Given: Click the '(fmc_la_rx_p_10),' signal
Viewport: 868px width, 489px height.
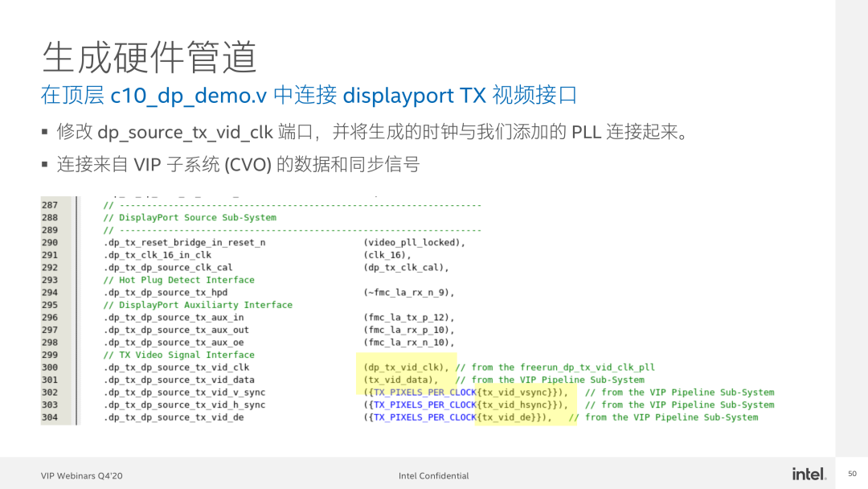Looking at the screenshot, I should pos(409,330).
